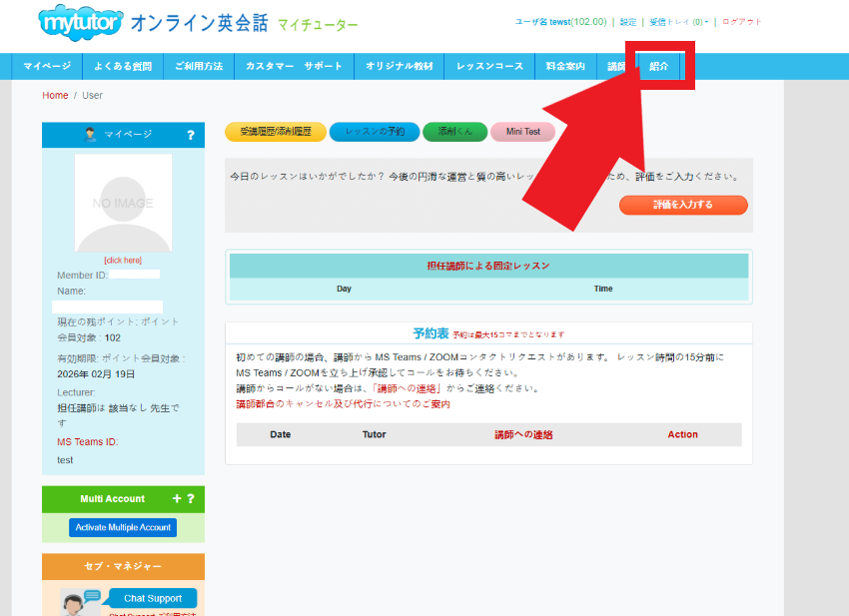Viewport: 849px width, 616px height.
Task: Click the [click here] photo link
Action: [123, 261]
